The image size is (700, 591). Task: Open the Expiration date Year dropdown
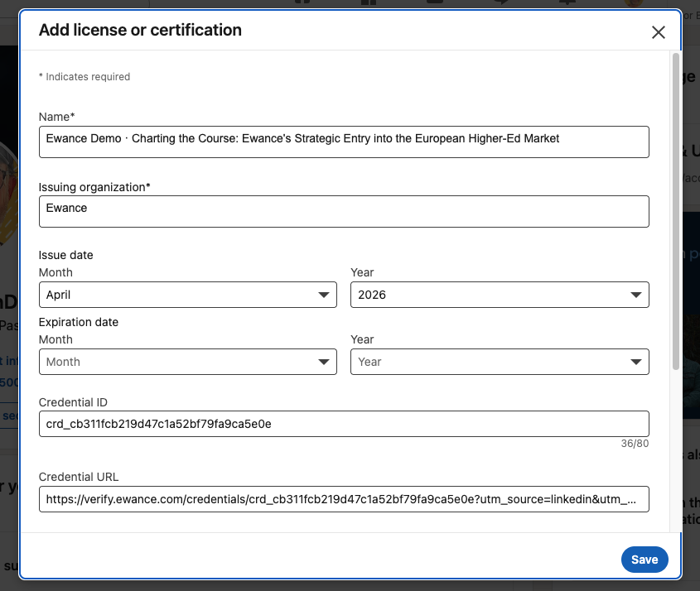pos(500,362)
